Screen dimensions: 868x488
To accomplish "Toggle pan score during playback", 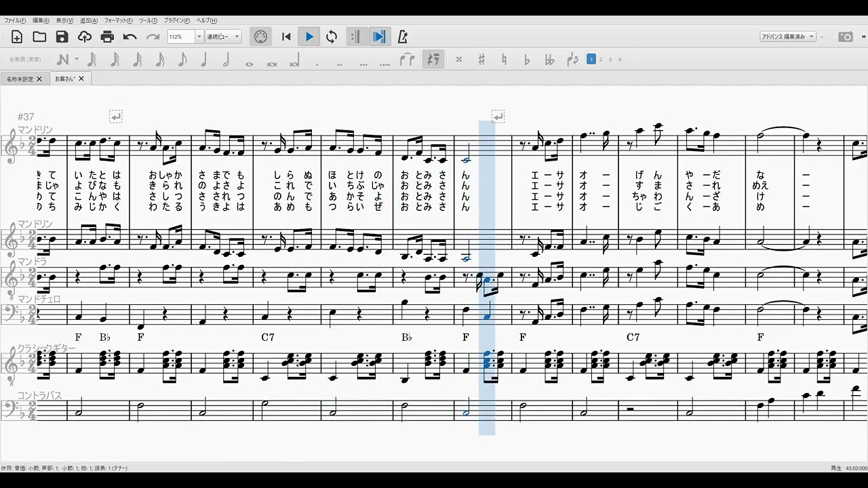I will click(379, 37).
